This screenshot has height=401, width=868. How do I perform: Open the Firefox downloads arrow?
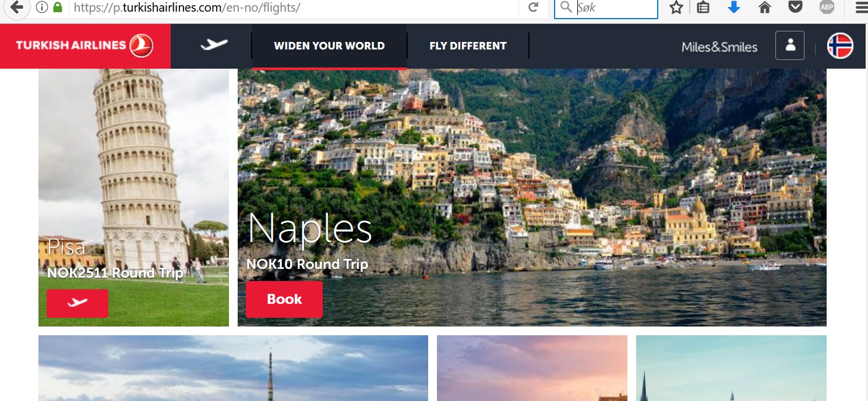(x=734, y=8)
